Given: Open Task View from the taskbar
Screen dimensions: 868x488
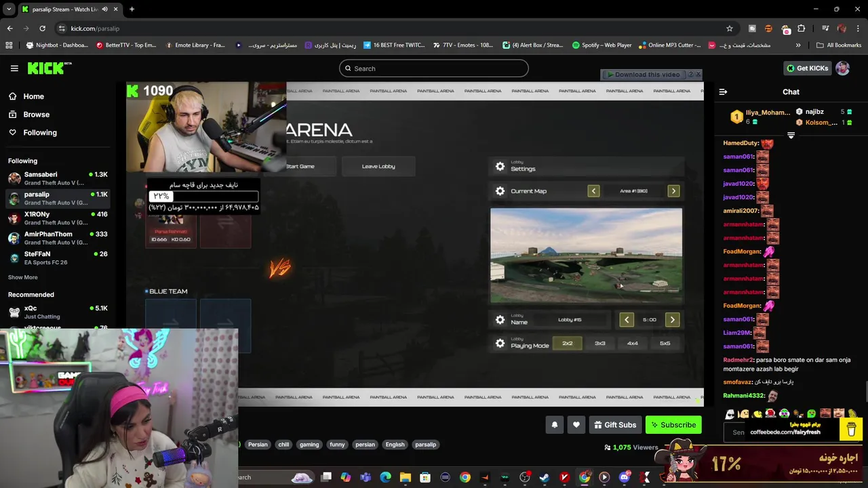Looking at the screenshot, I should point(325,477).
